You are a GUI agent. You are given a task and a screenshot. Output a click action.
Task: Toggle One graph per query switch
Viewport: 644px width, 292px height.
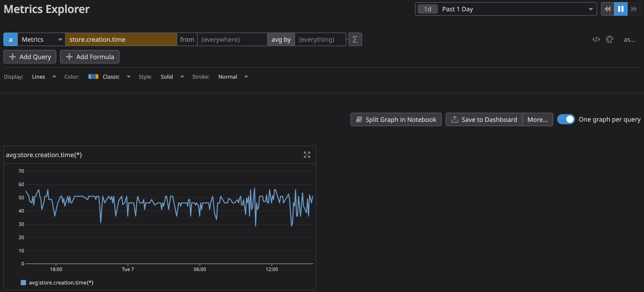point(566,119)
